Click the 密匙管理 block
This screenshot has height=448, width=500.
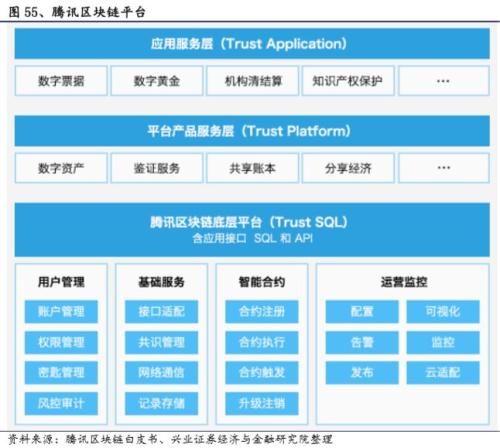click(x=61, y=373)
